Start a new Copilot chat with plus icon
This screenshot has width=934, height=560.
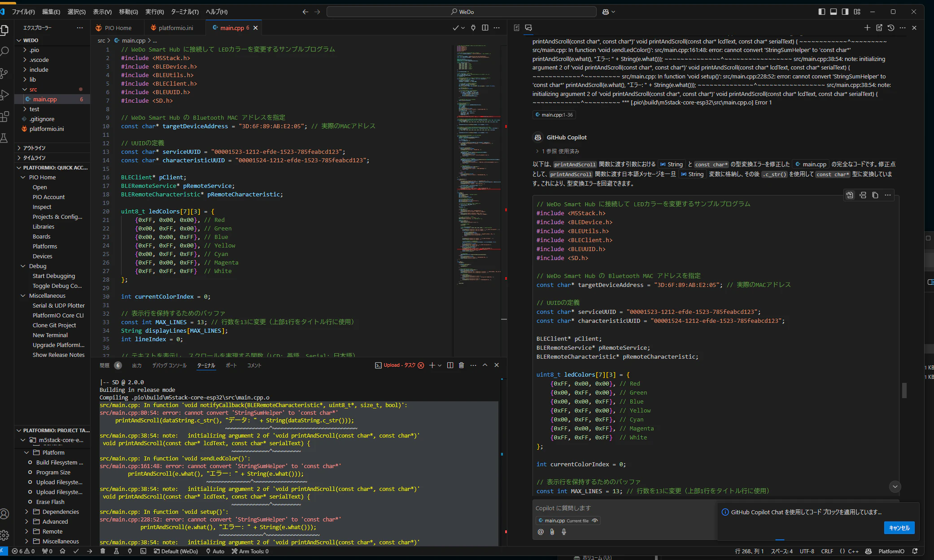867,28
